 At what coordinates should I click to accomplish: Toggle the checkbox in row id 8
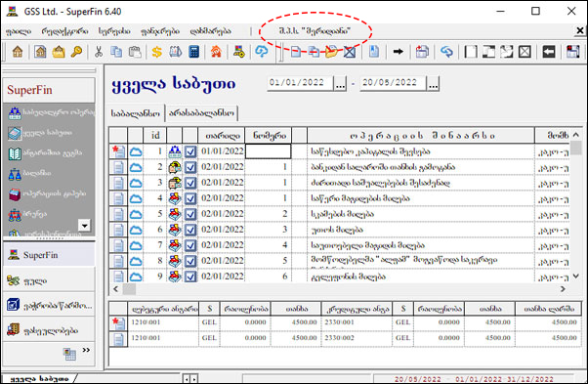pos(190,261)
